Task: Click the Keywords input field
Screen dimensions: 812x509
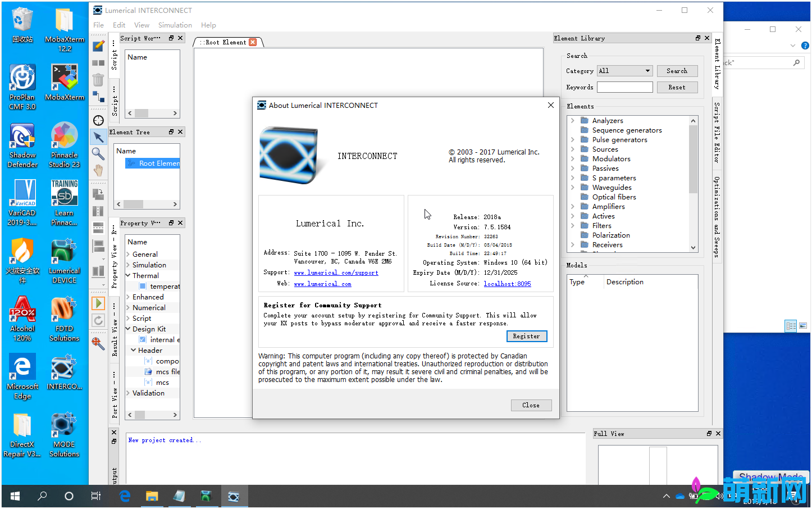Action: [625, 87]
